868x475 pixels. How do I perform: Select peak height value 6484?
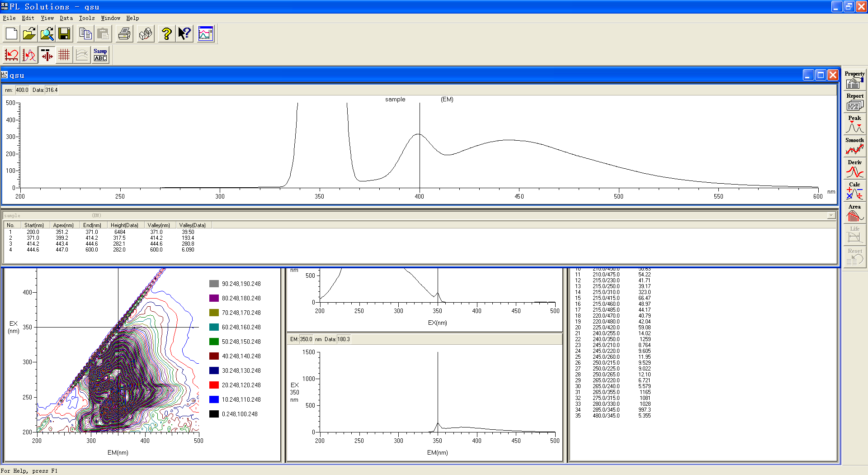(x=120, y=232)
